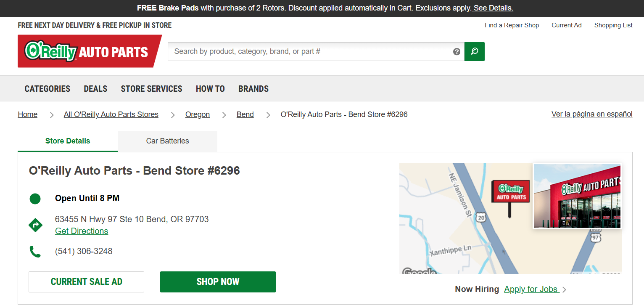The image size is (644, 308).
Task: Click See Details in the promo banner
Action: [493, 8]
